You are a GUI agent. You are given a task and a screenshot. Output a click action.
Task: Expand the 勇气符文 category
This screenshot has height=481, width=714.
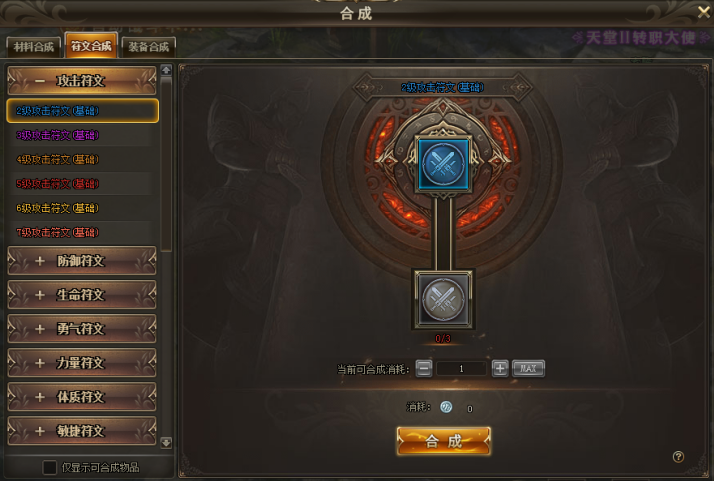coord(82,328)
